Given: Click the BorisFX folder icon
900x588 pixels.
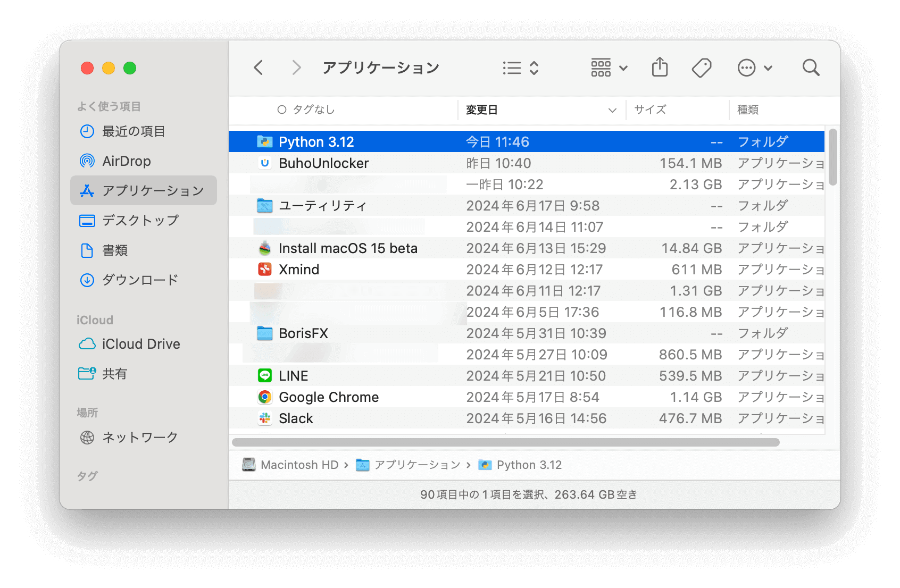Looking at the screenshot, I should [x=265, y=333].
